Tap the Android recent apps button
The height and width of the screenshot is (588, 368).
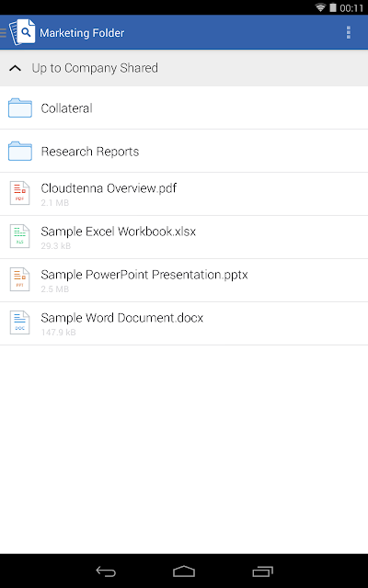[262, 571]
